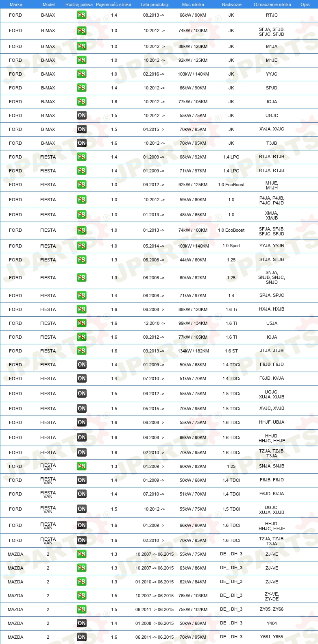
Task: Click the 76kW / 103KM power cell
Action: click(193, 596)
